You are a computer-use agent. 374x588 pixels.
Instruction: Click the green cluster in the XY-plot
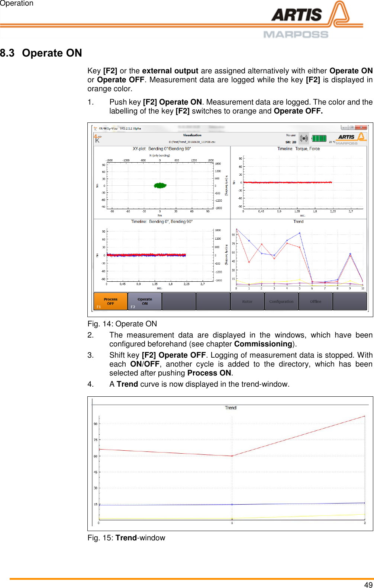pos(160,185)
